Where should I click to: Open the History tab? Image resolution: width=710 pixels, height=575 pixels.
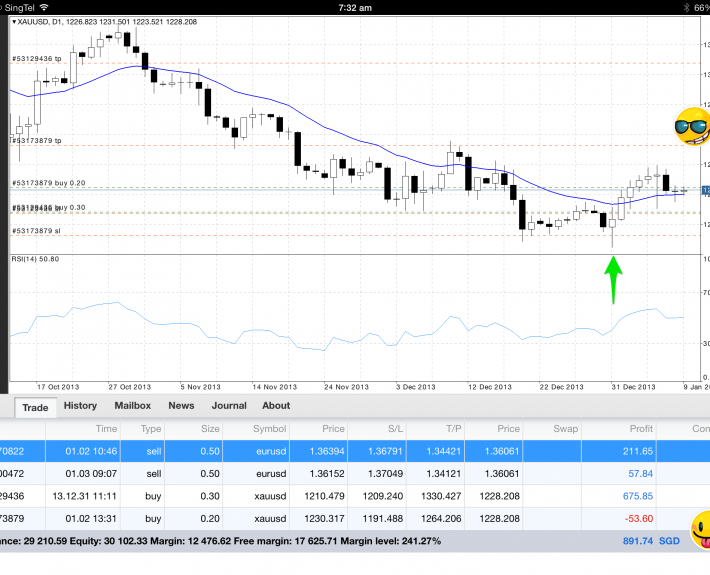80,406
